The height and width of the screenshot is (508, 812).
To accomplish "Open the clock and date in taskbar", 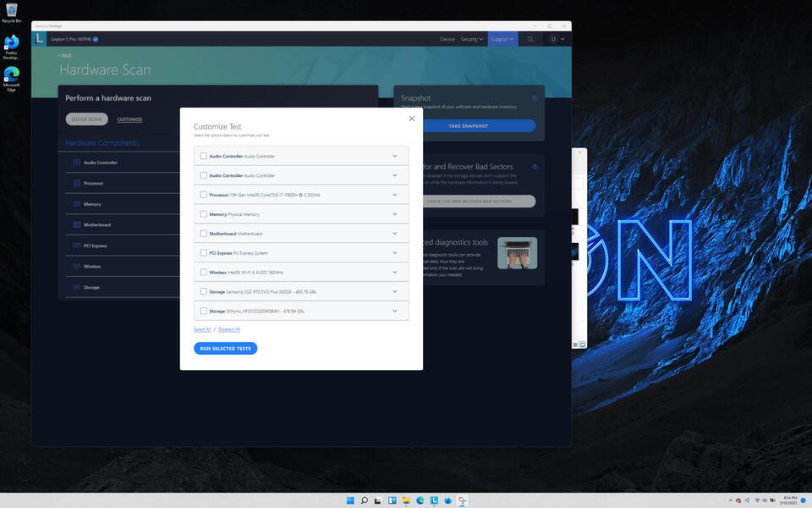I will [790, 500].
